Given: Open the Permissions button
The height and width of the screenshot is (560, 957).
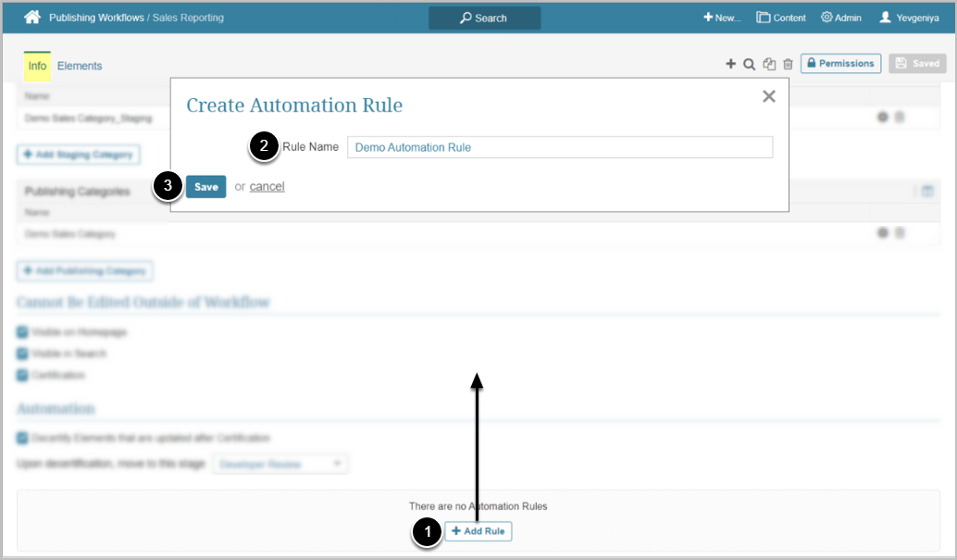Looking at the screenshot, I should click(x=840, y=64).
